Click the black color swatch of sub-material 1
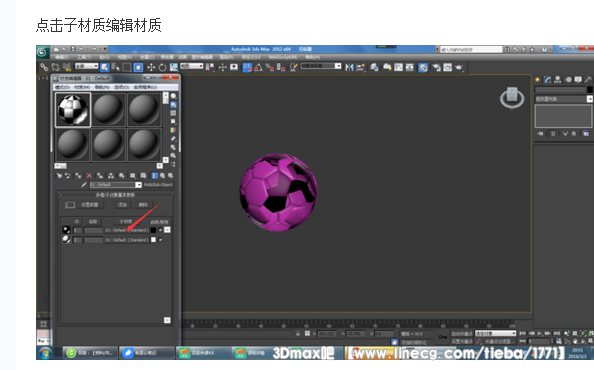The height and width of the screenshot is (370, 594). tap(153, 230)
